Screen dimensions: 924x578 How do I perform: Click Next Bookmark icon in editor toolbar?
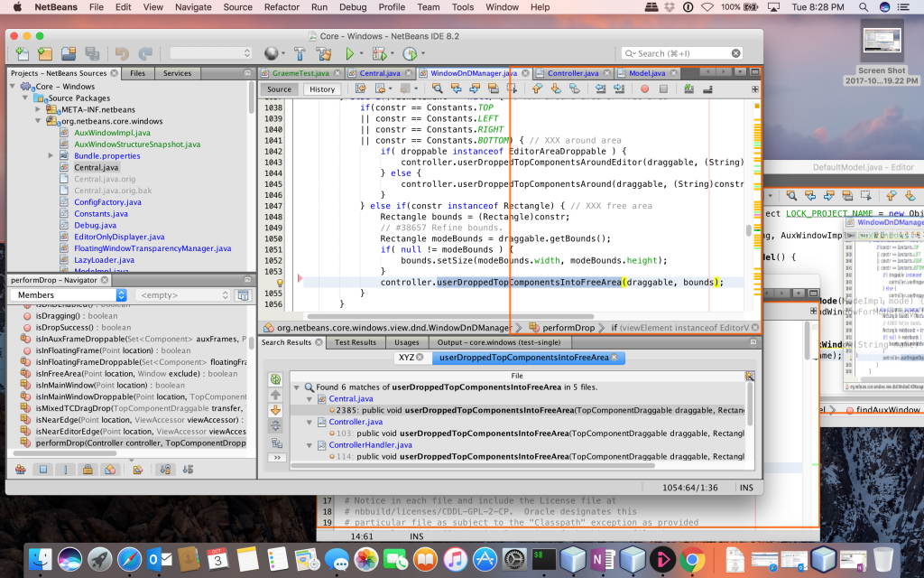[556, 89]
